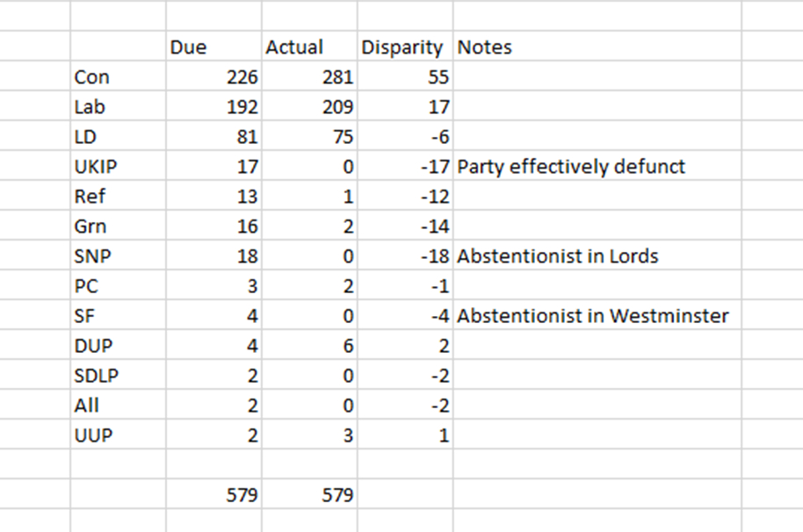Select the Con row label cell
This screenshot has width=803, height=532.
point(118,77)
